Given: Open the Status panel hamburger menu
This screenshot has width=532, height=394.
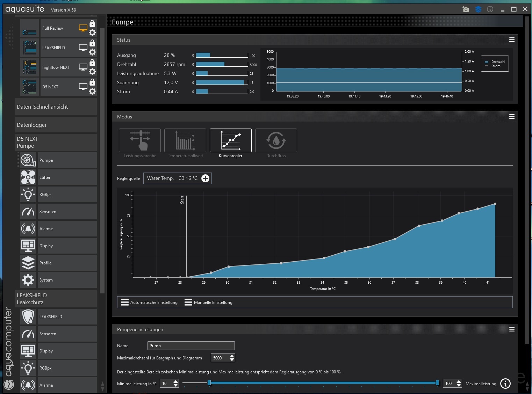Looking at the screenshot, I should click(x=512, y=40).
